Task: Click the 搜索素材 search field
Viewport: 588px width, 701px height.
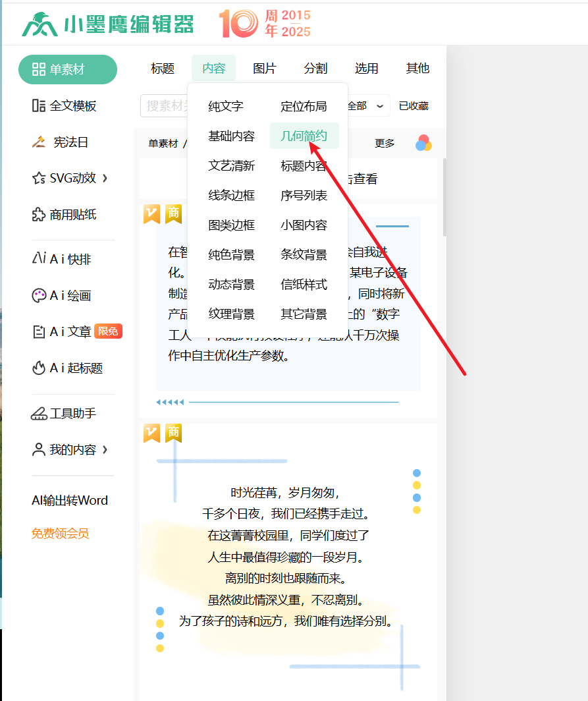Action: tap(165, 105)
